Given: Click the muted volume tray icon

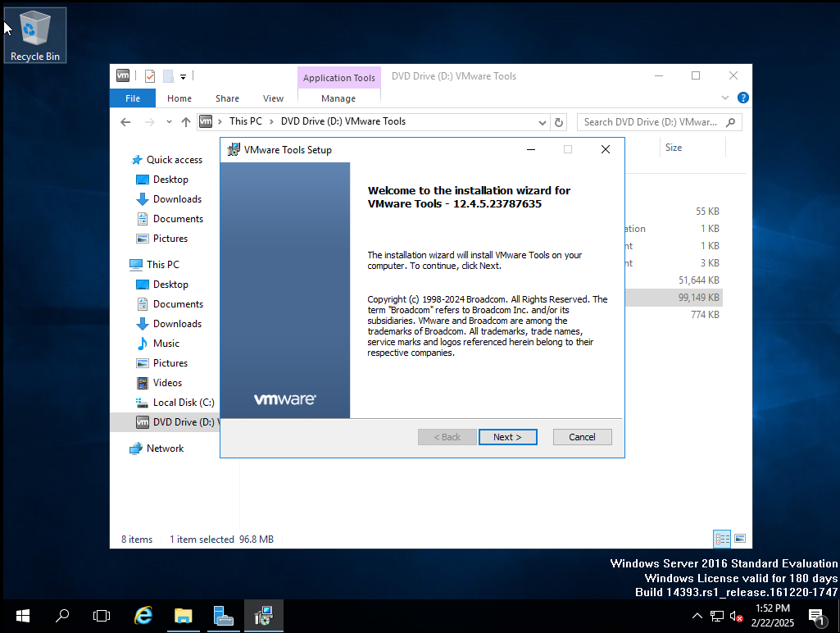Looking at the screenshot, I should pyautogui.click(x=736, y=617).
